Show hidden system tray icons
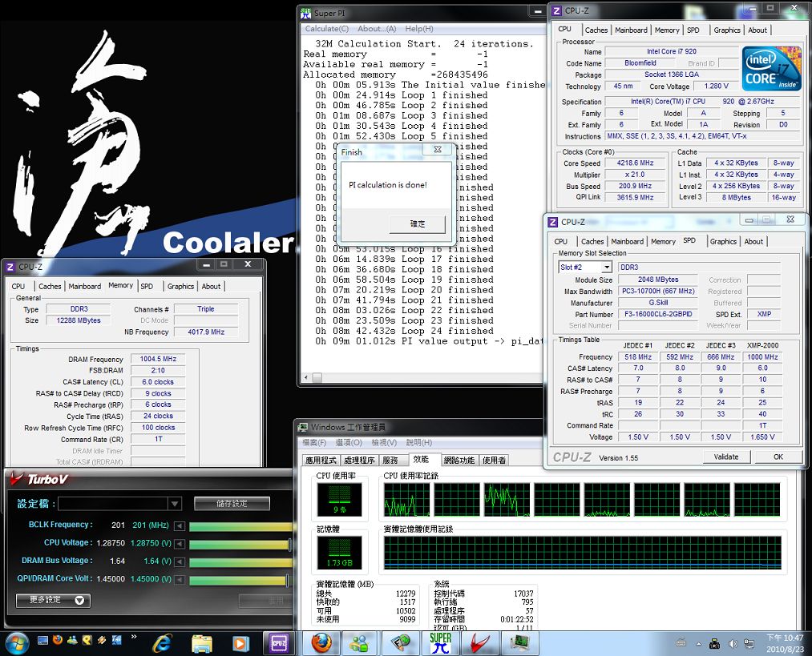Image resolution: width=812 pixels, height=656 pixels. tap(699, 644)
